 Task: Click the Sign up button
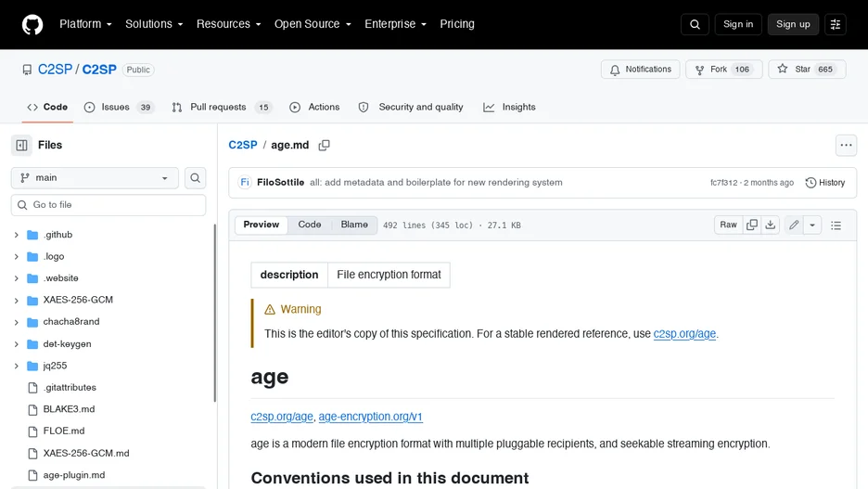[793, 24]
